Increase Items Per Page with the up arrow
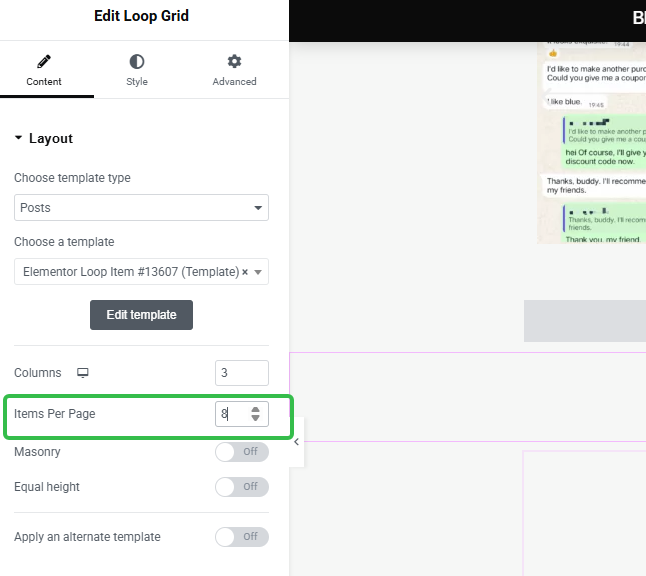 [256, 409]
